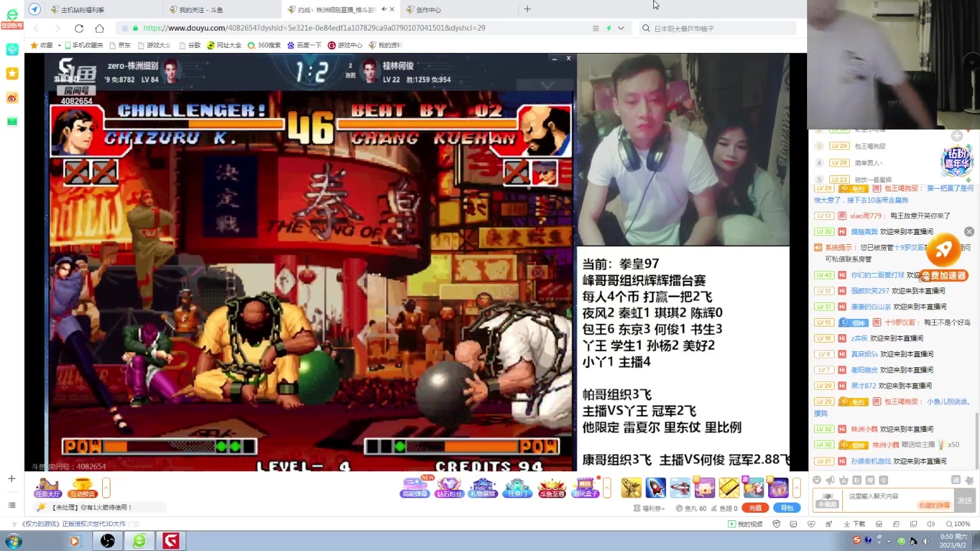
Task: Open the 福利券 coupon link
Action: [649, 508]
